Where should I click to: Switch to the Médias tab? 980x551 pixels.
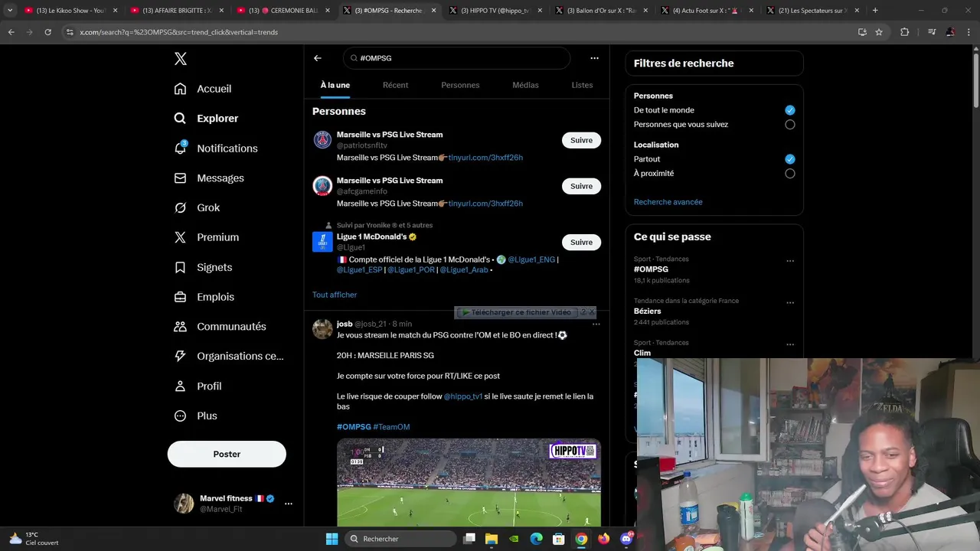[x=525, y=85]
